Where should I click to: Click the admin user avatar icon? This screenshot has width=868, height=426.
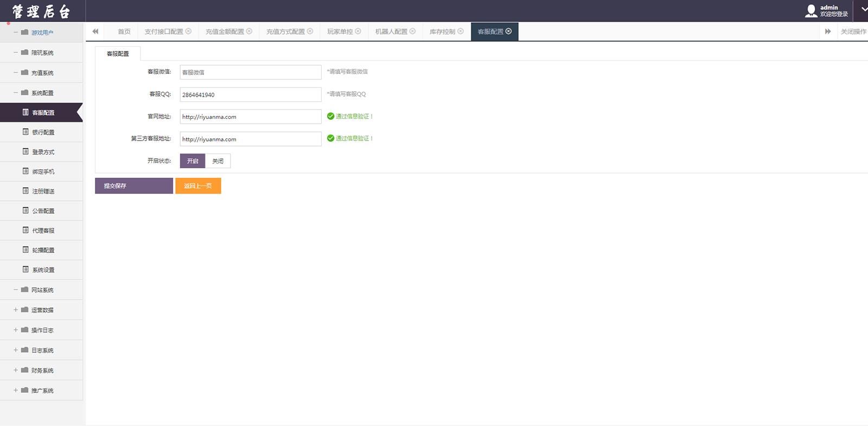click(811, 11)
